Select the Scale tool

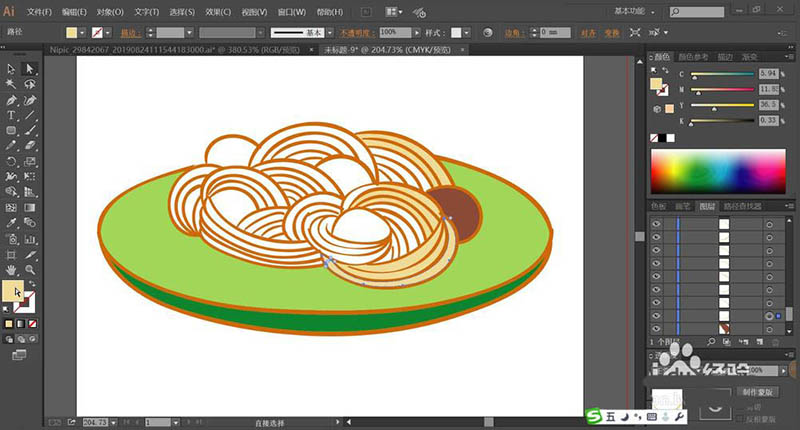(x=30, y=162)
